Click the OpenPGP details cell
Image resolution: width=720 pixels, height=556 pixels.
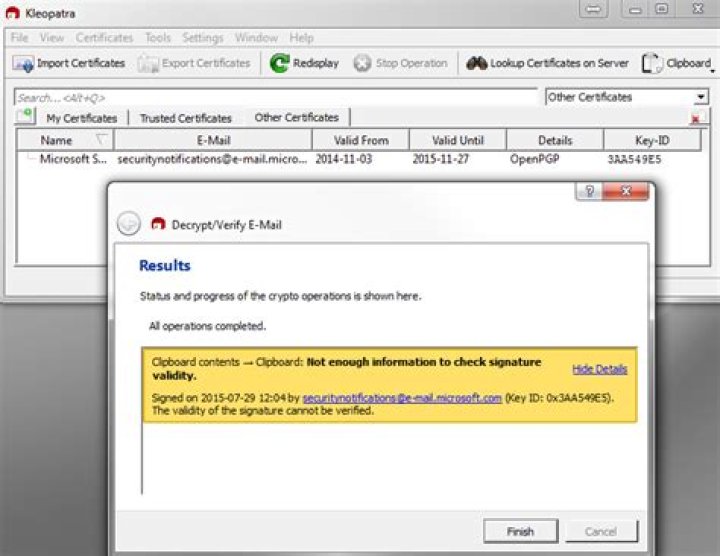coord(534,159)
